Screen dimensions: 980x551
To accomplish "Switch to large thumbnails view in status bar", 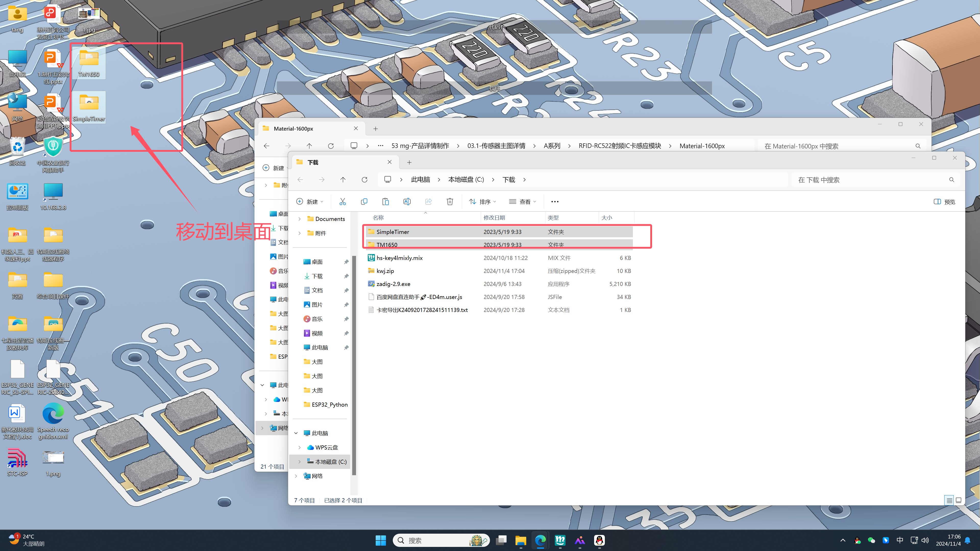I will (x=958, y=500).
